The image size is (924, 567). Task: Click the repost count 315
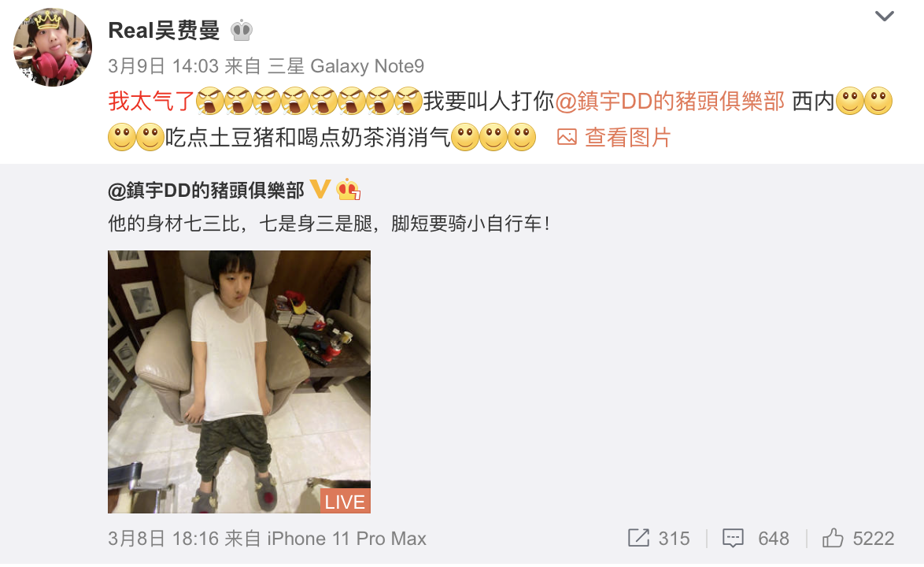coord(675,538)
